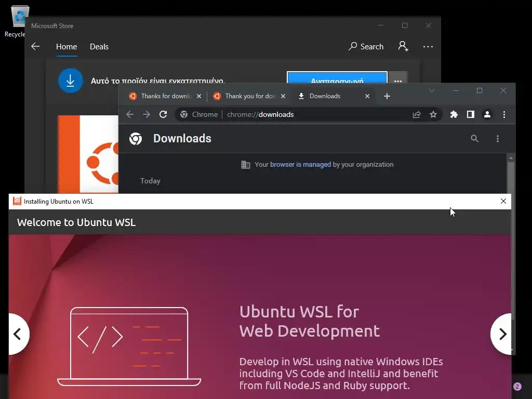Image resolution: width=532 pixels, height=399 pixels.
Task: Go to previous slide in Ubuntu WSL installer
Action: point(18,334)
